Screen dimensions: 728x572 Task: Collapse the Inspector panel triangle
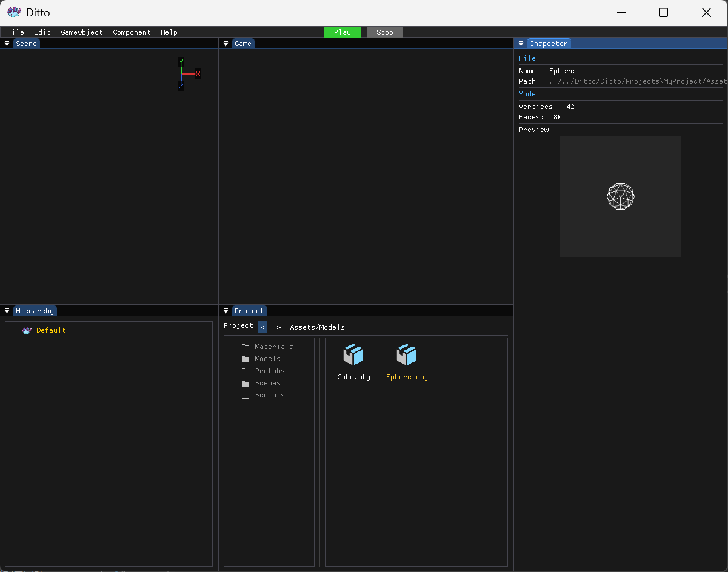point(521,44)
